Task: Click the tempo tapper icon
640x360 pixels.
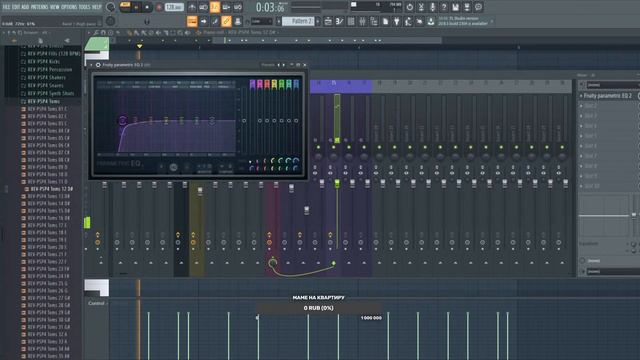Action: (x=408, y=21)
